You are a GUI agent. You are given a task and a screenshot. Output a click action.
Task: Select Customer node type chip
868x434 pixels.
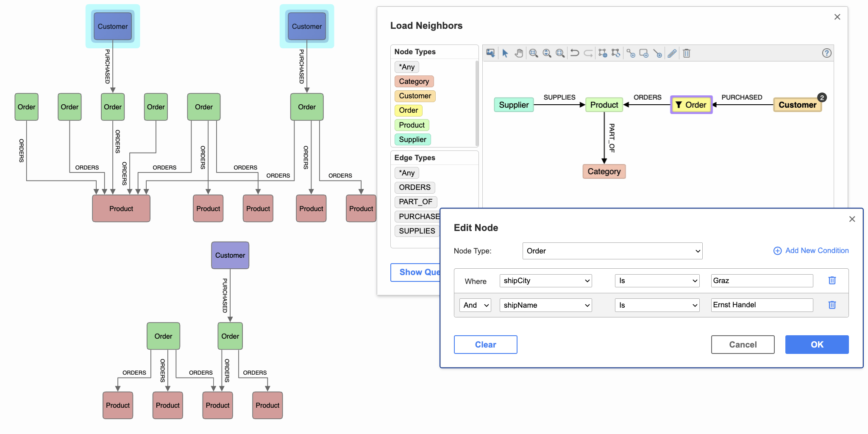(415, 96)
